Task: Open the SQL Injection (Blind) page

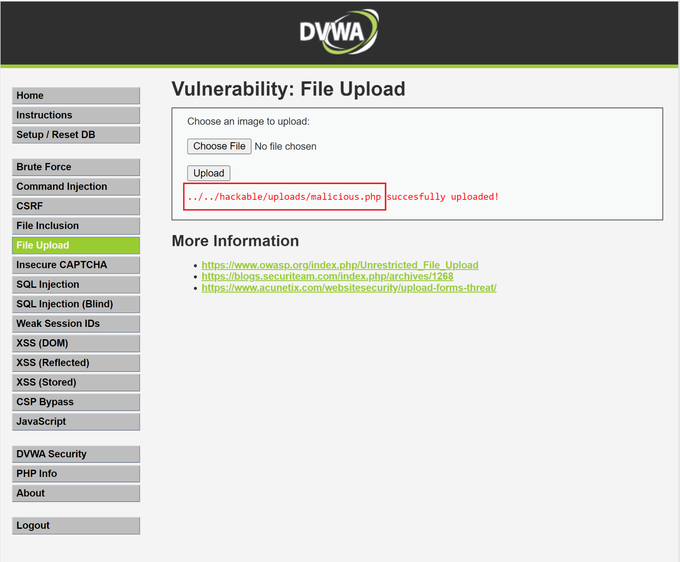Action: (x=76, y=304)
